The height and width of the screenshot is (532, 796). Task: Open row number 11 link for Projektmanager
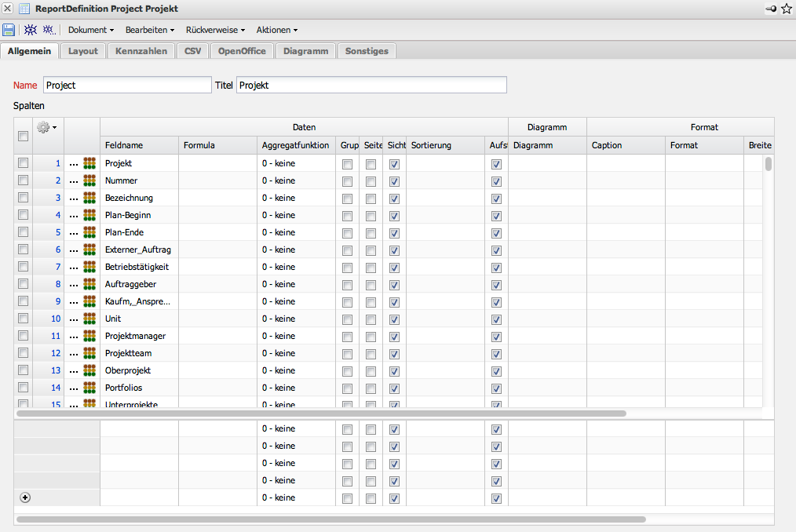[x=56, y=336]
